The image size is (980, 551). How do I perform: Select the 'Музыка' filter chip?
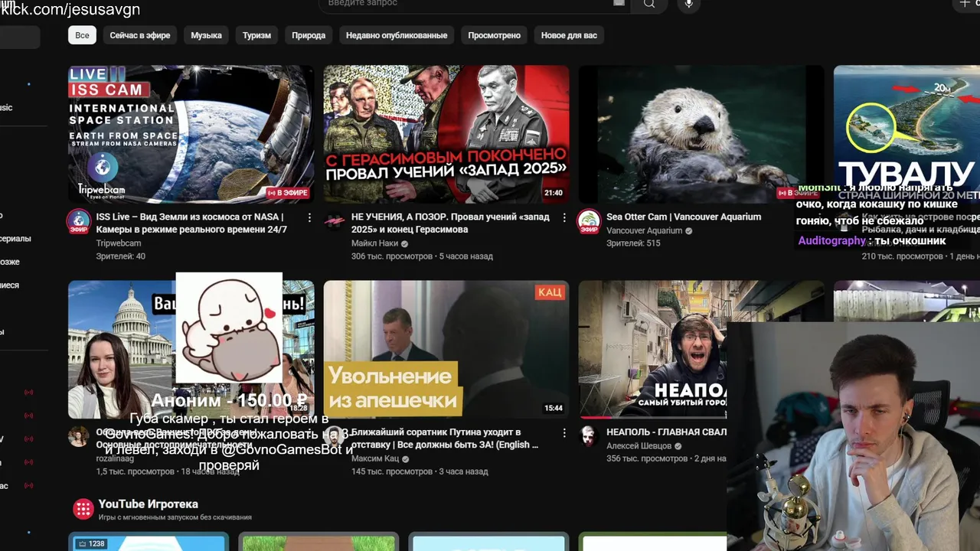[206, 35]
